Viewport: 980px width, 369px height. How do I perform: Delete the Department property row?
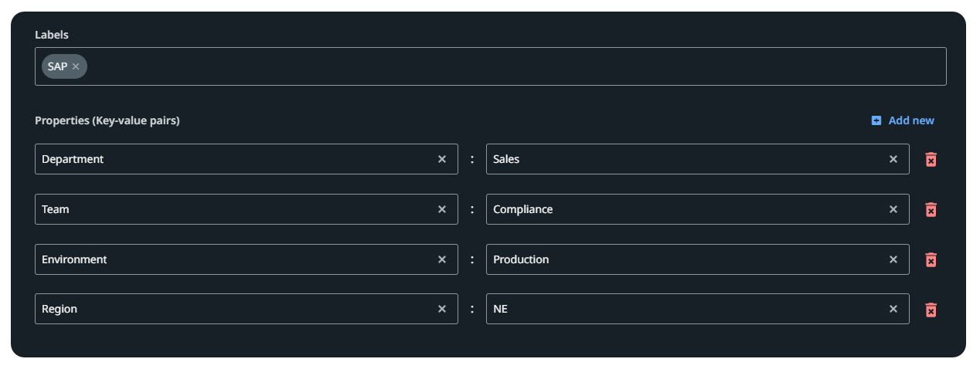pos(931,159)
